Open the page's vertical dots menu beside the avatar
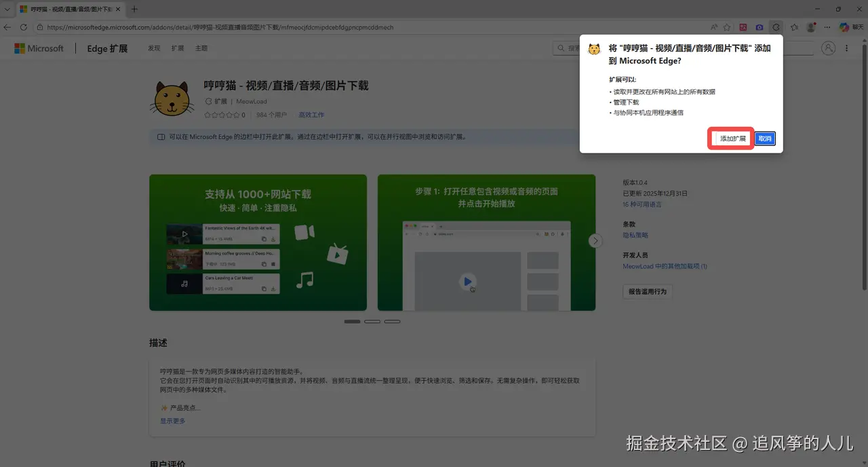 [x=846, y=48]
